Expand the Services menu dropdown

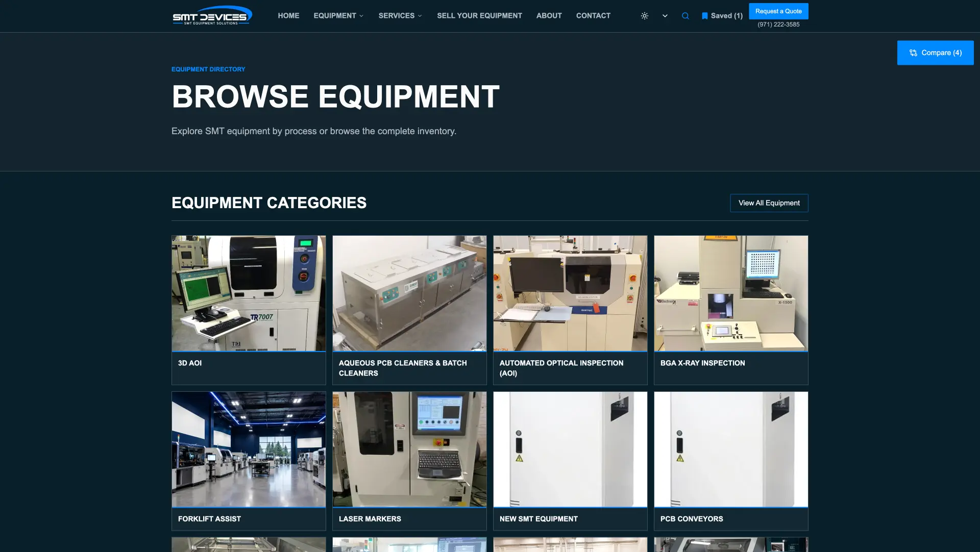pyautogui.click(x=400, y=16)
